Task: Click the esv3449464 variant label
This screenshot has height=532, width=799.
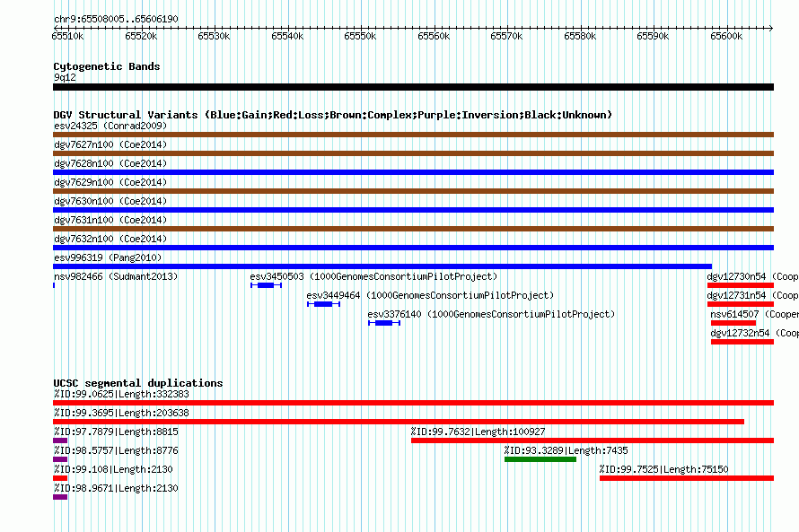Action: click(x=430, y=295)
